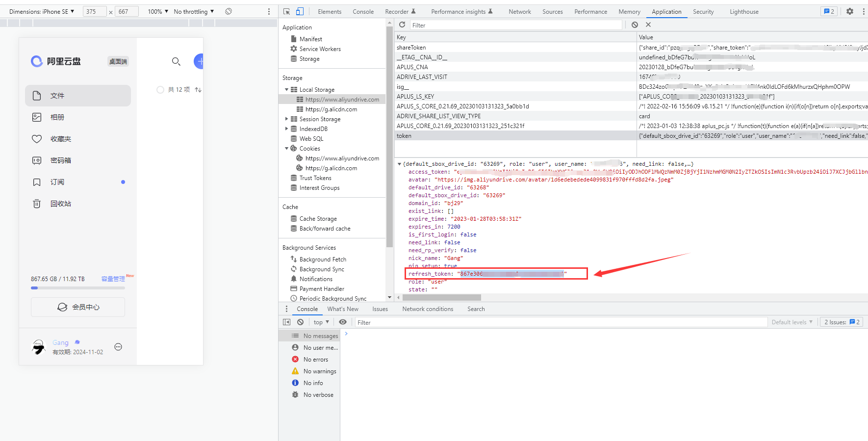Image resolution: width=868 pixels, height=441 pixels.
Task: Click the search magnifier in Aliyun Drive
Action: (x=176, y=61)
